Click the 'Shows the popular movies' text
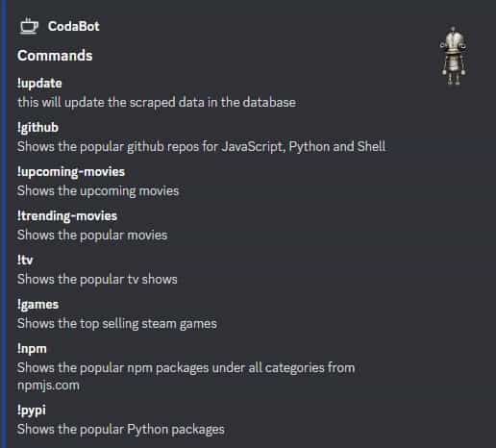This screenshot has width=496, height=448. tap(92, 236)
